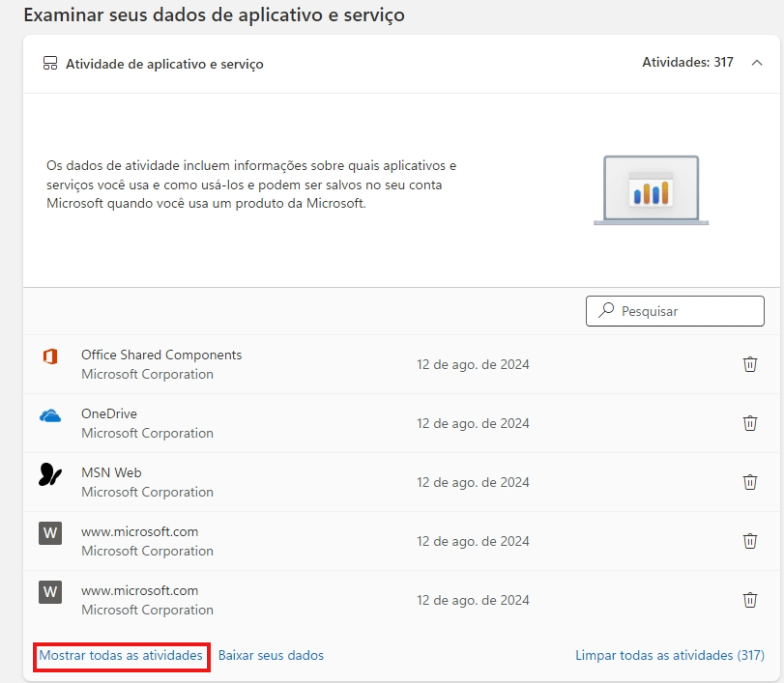Viewport: 784px width, 683px height.
Task: Select the Office Shared Components text
Action: click(161, 355)
